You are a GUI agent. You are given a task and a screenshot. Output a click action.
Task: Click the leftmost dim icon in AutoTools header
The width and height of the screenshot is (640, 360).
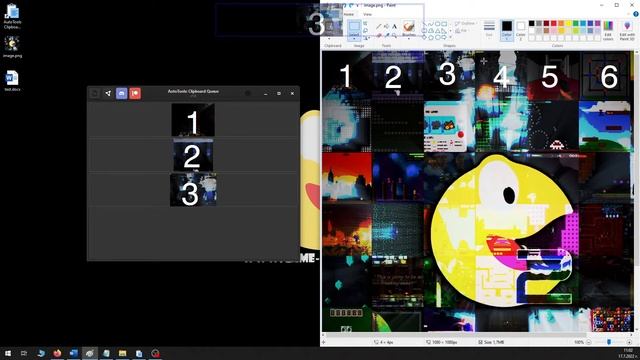[95, 93]
